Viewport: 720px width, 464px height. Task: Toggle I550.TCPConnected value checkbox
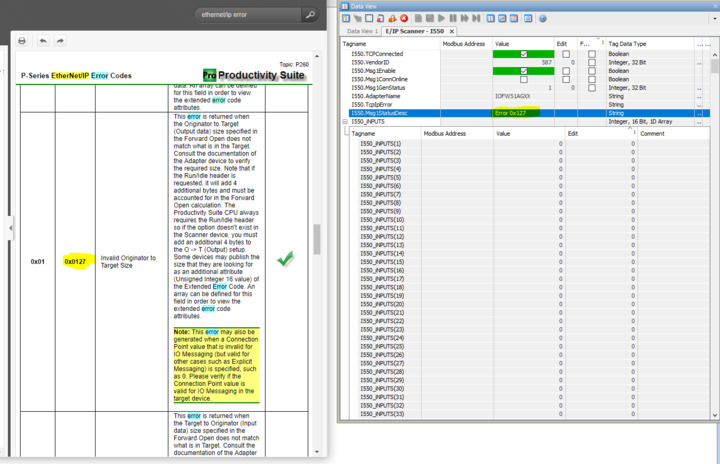(523, 54)
